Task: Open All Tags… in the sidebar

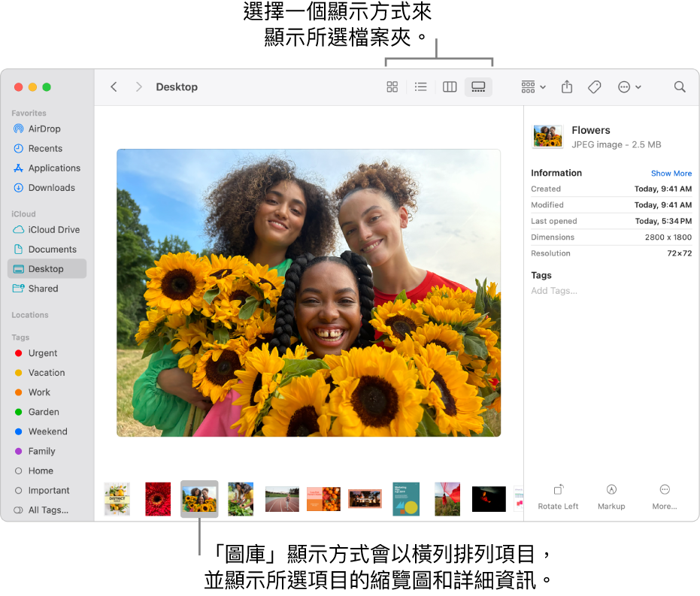Action: coord(47,510)
